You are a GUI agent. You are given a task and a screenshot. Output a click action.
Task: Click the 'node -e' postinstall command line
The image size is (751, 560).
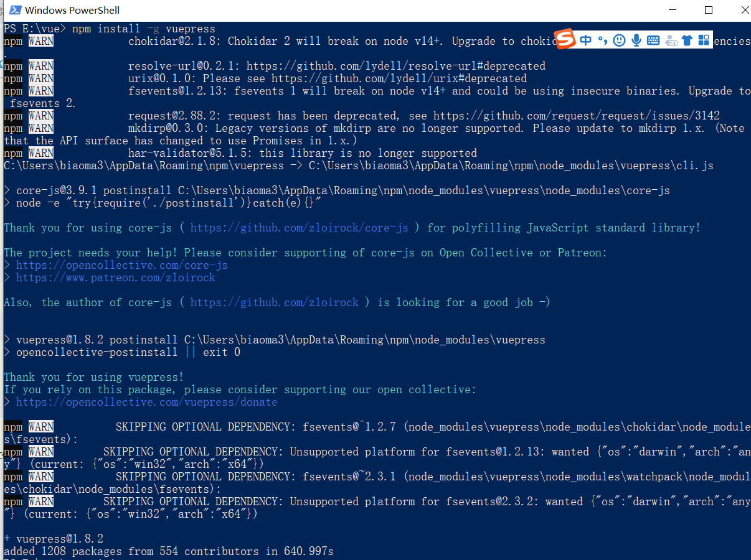[x=163, y=203]
